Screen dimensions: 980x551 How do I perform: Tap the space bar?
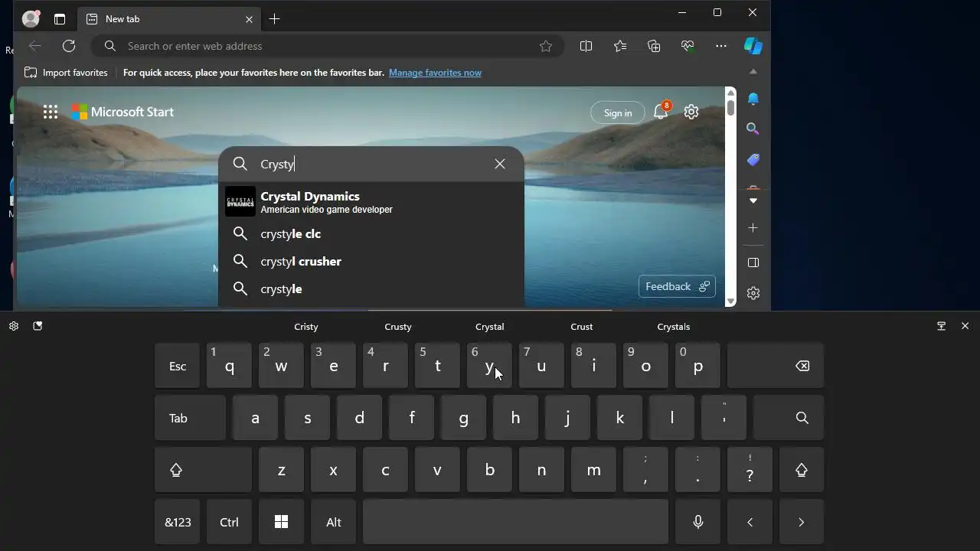(515, 522)
